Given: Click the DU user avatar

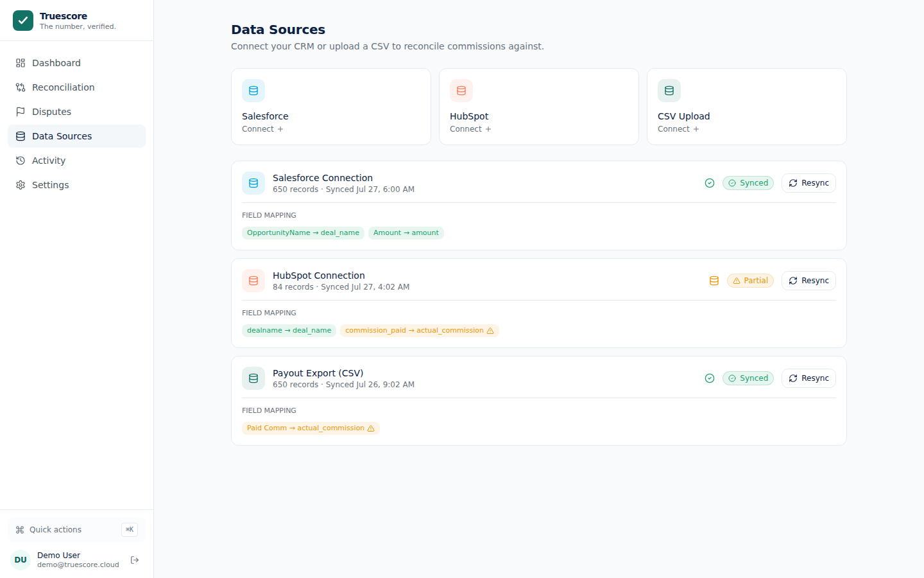Looking at the screenshot, I should (21, 560).
